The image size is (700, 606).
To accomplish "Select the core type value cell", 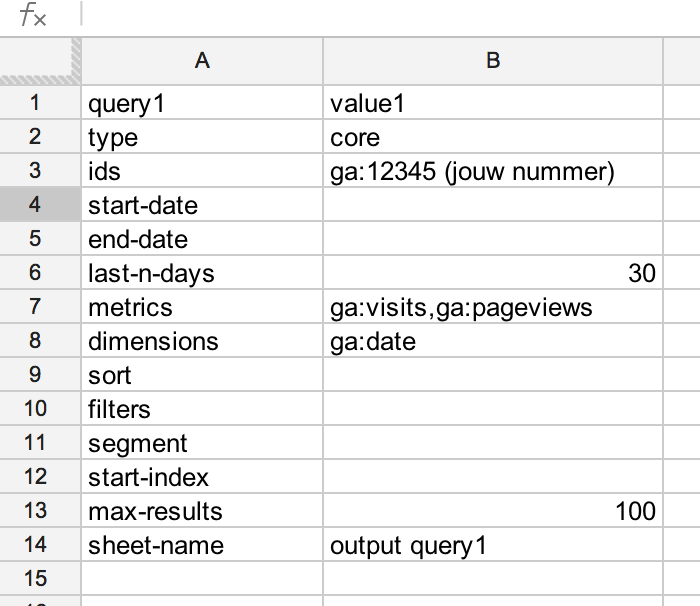I will click(x=492, y=137).
